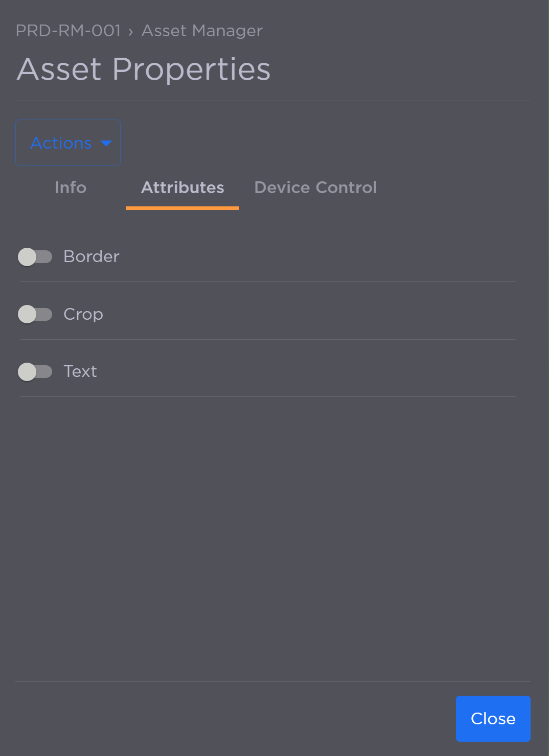This screenshot has width=549, height=756.
Task: Select the Attributes tab
Action: [x=182, y=187]
